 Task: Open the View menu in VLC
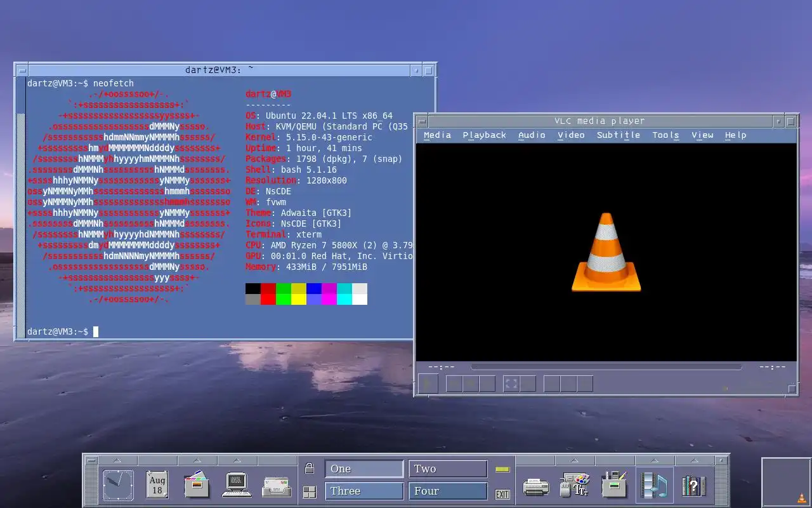[x=702, y=135]
